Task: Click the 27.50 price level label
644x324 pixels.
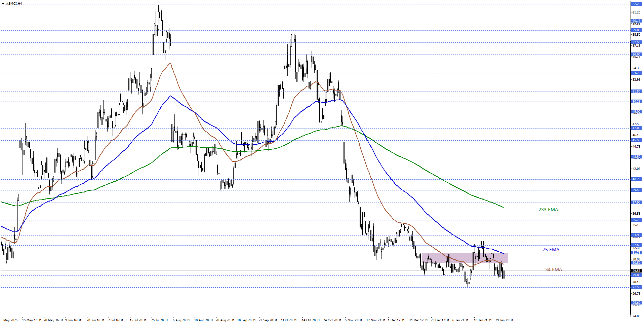Action: click(x=636, y=287)
